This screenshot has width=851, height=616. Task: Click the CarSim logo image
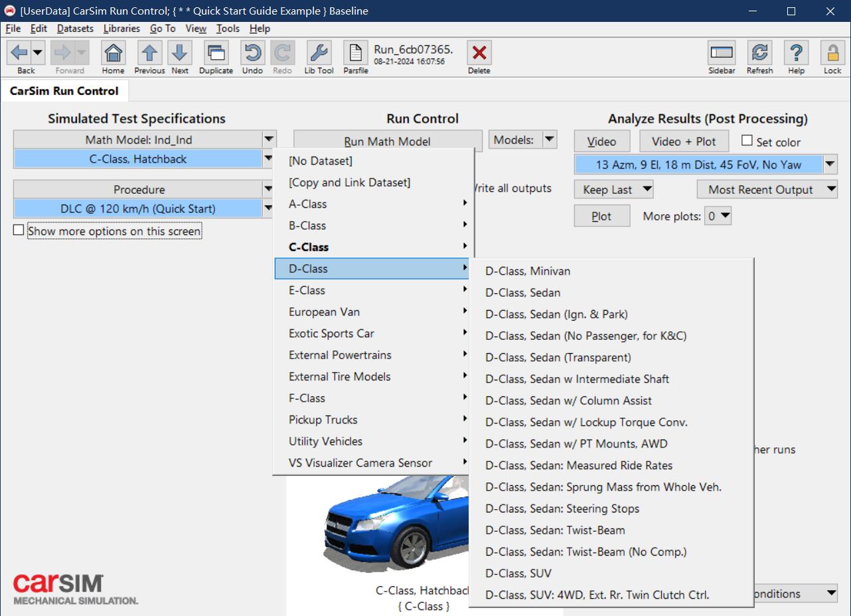click(76, 589)
